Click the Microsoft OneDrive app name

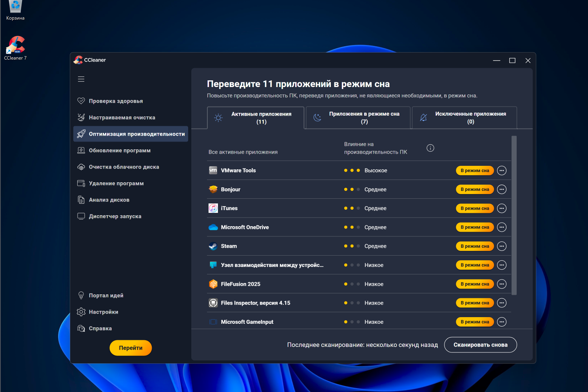(x=245, y=227)
